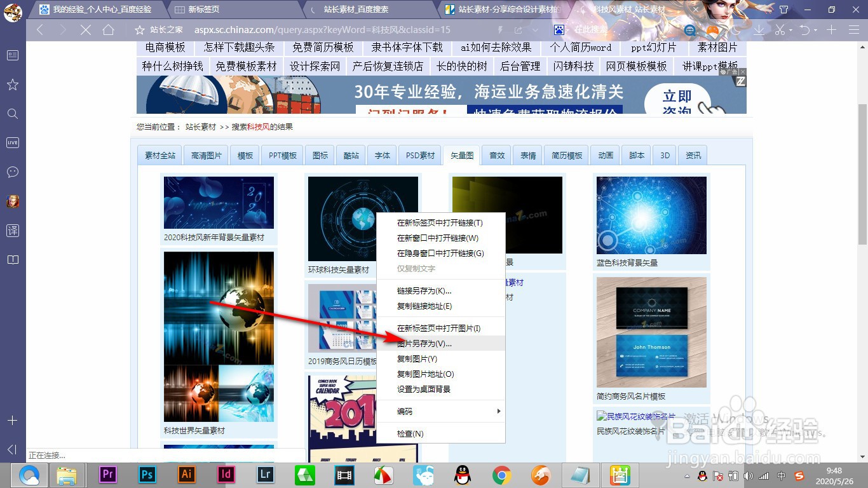Image resolution: width=868 pixels, height=488 pixels.
Task: Click the search icon in the sidebar
Action: pos(12,114)
